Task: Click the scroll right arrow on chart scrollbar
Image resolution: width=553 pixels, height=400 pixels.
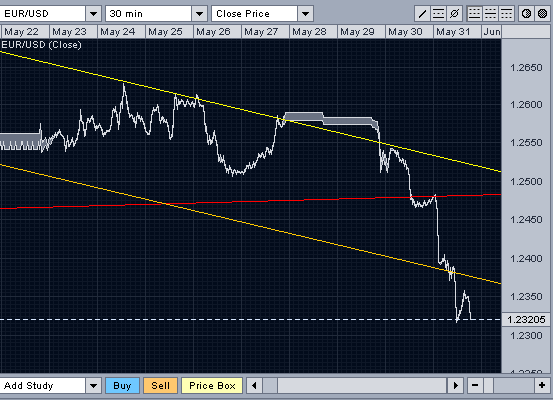Action: (455, 386)
